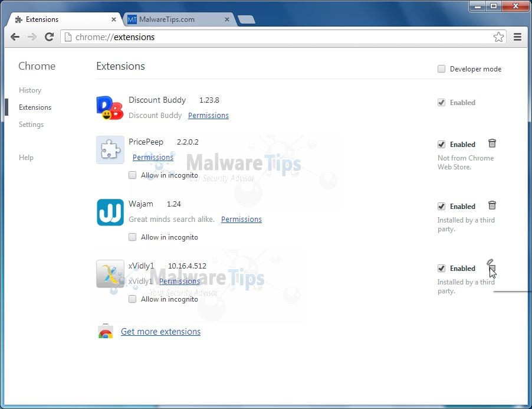The width and height of the screenshot is (532, 409).
Task: Click the Wajam extension logo
Action: (110, 212)
